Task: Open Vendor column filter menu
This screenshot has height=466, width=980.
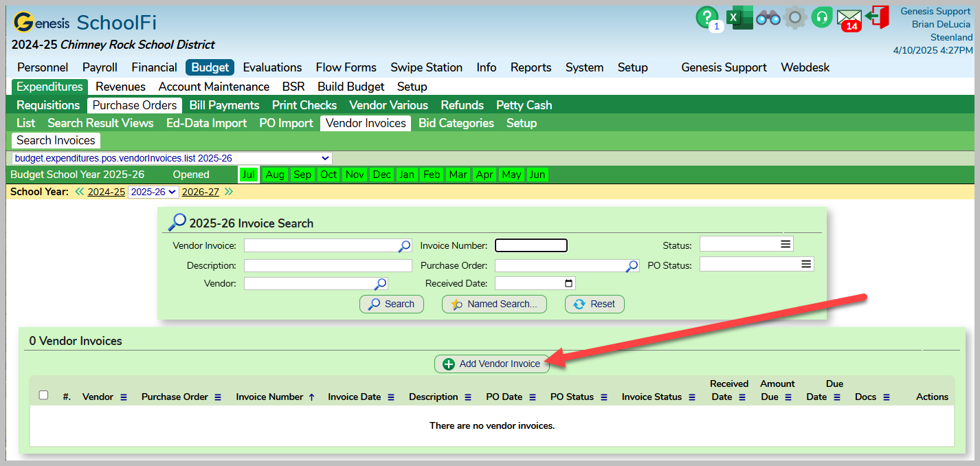Action: point(124,397)
